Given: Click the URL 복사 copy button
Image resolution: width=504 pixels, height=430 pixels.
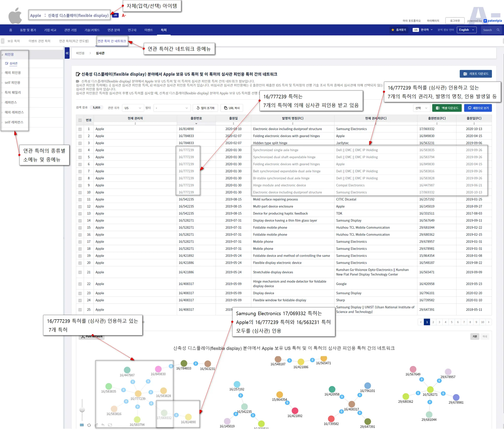Looking at the screenshot, I should (232, 108).
